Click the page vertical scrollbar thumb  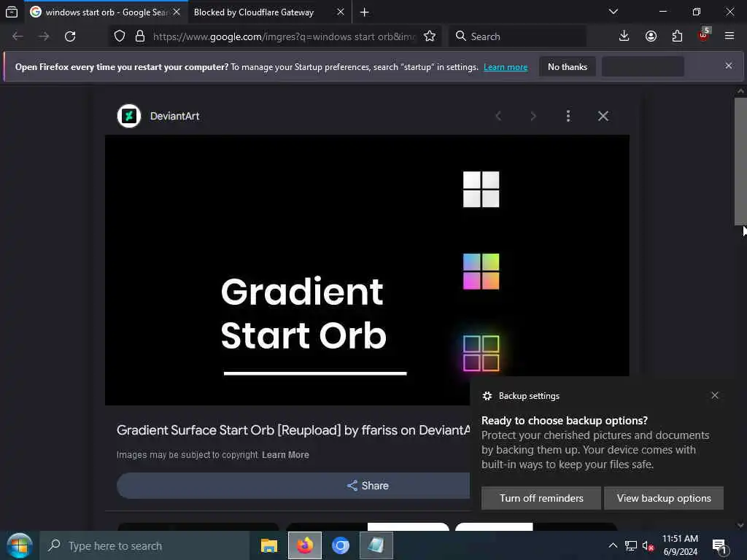point(740,161)
